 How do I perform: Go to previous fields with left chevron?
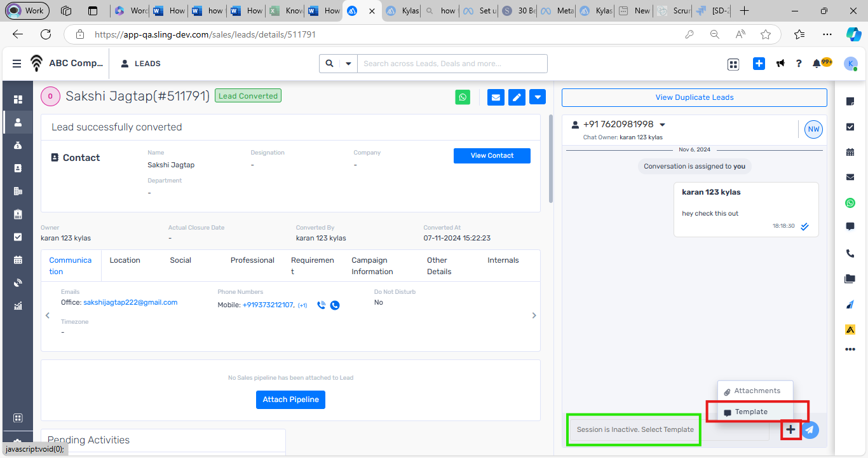[48, 316]
